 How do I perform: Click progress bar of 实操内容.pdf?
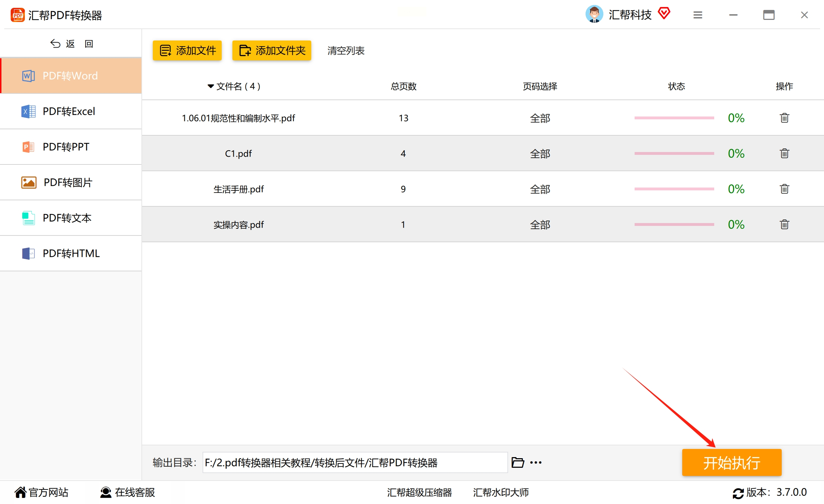point(674,224)
